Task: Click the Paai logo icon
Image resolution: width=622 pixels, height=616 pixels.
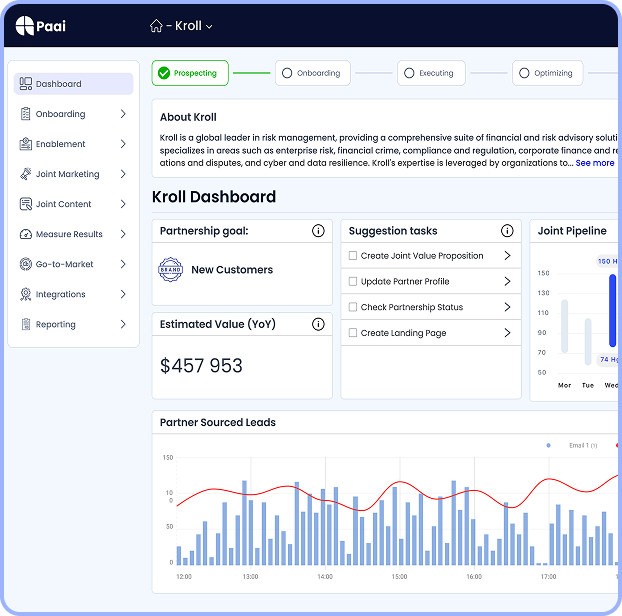Action: tap(25, 26)
